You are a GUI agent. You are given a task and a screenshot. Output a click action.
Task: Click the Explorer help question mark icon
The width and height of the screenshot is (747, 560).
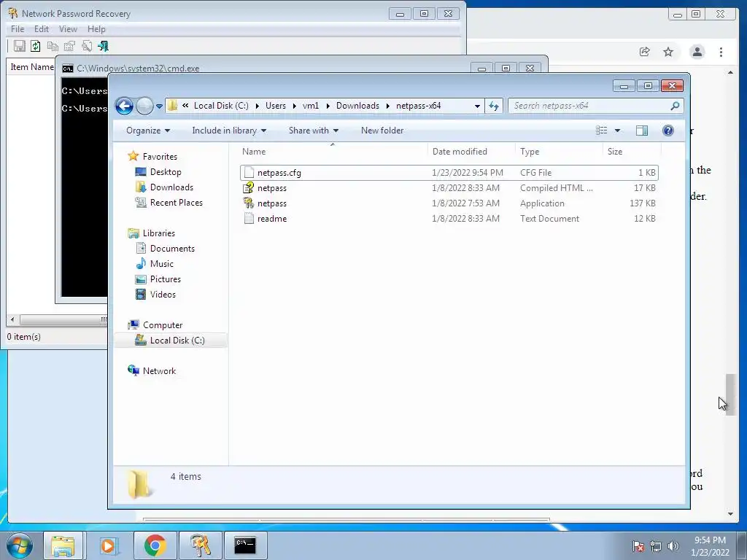[668, 131]
